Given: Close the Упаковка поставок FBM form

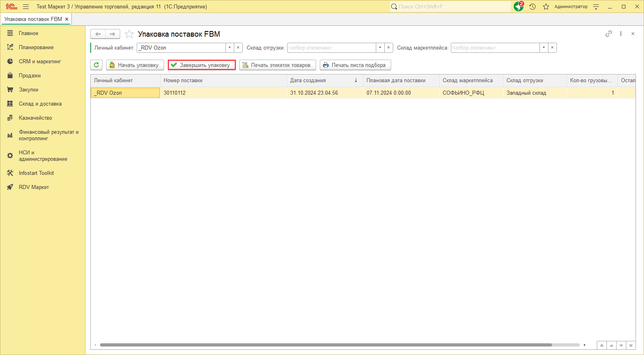Looking at the screenshot, I should [x=633, y=34].
